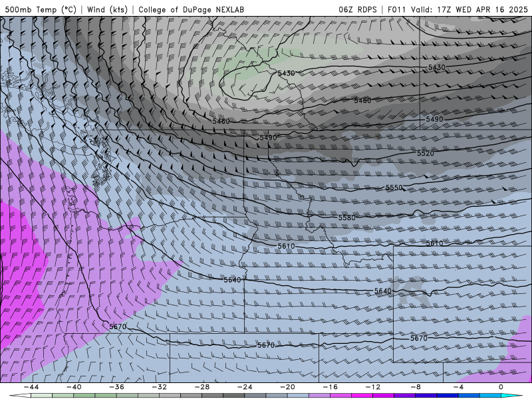Select the -16 value on temperature scale
The width and height of the screenshot is (532, 399).
pos(330,387)
